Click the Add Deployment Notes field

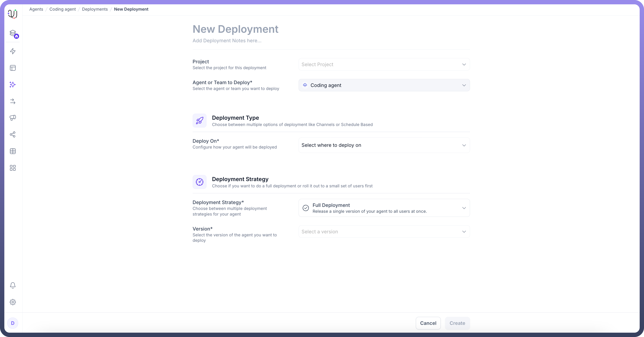click(x=227, y=41)
